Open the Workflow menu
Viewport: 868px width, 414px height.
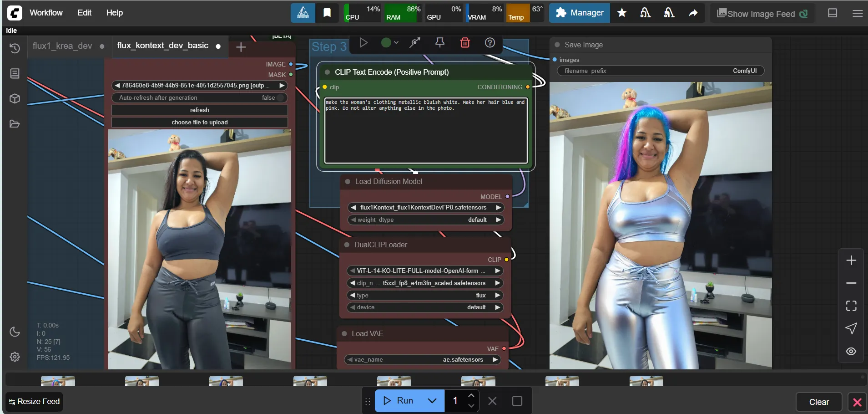[x=46, y=13]
